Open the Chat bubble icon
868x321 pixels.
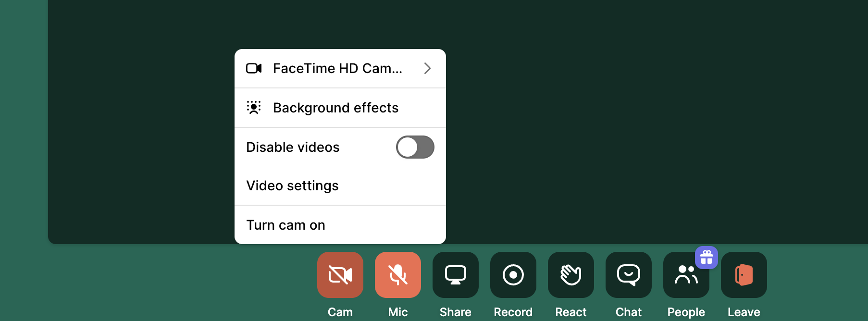tap(628, 275)
